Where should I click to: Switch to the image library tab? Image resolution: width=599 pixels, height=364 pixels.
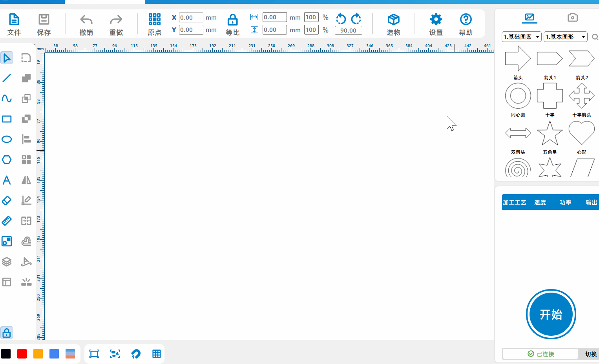tap(530, 18)
